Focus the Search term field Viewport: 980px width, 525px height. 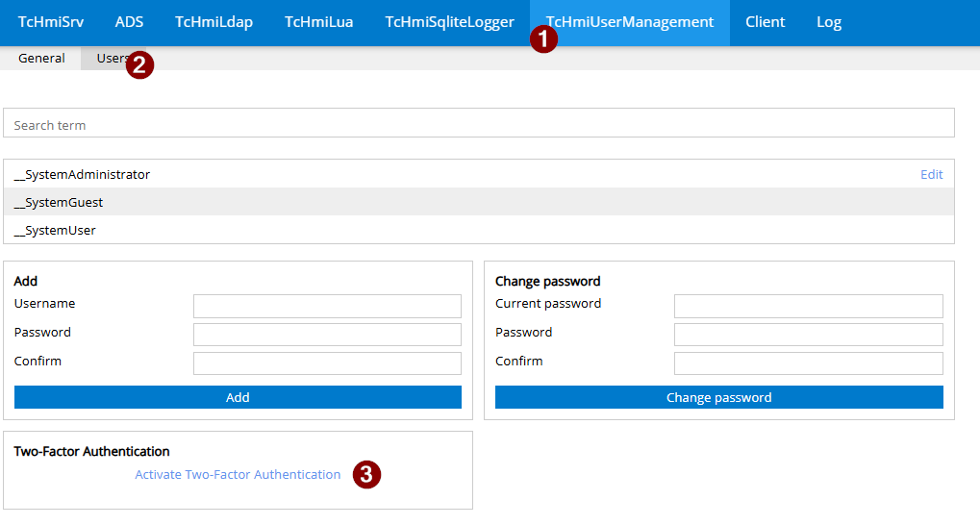tap(479, 123)
